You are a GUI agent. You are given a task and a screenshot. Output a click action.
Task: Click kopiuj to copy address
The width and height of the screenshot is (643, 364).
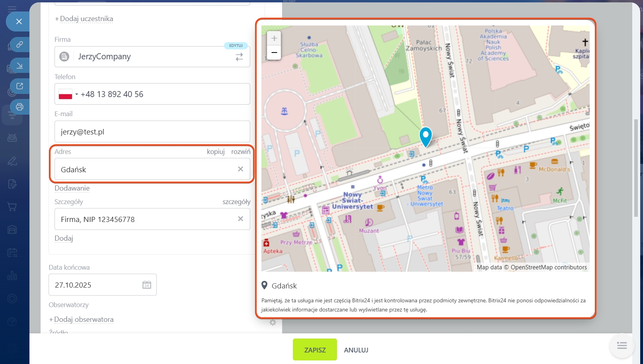pyautogui.click(x=216, y=152)
